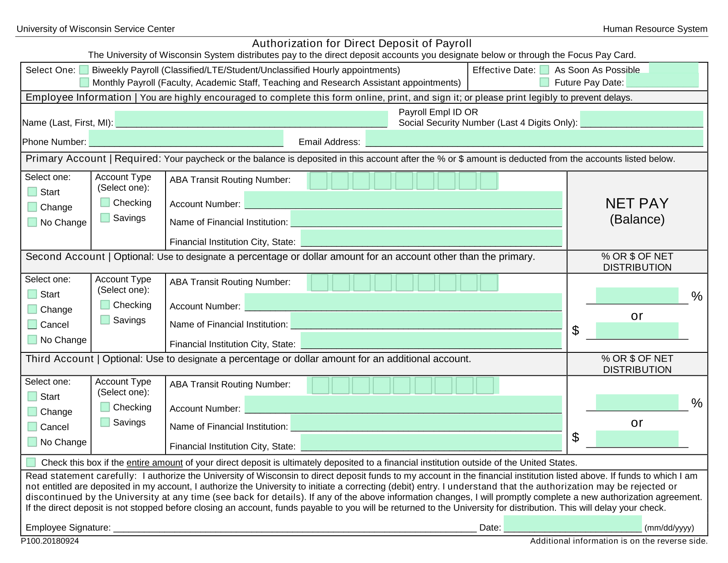Click the Social Security Number last 4 digits field
Screen dimensions: 728x563
[642, 119]
